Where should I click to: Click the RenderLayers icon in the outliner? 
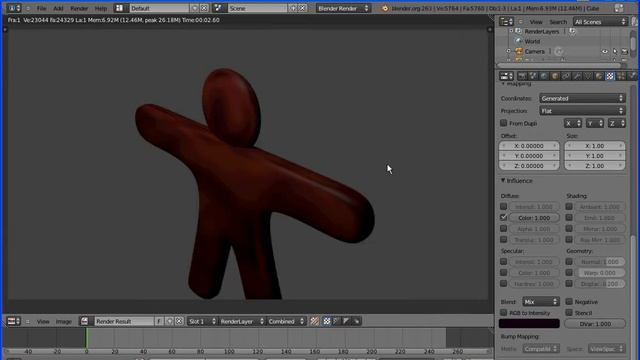tap(519, 31)
